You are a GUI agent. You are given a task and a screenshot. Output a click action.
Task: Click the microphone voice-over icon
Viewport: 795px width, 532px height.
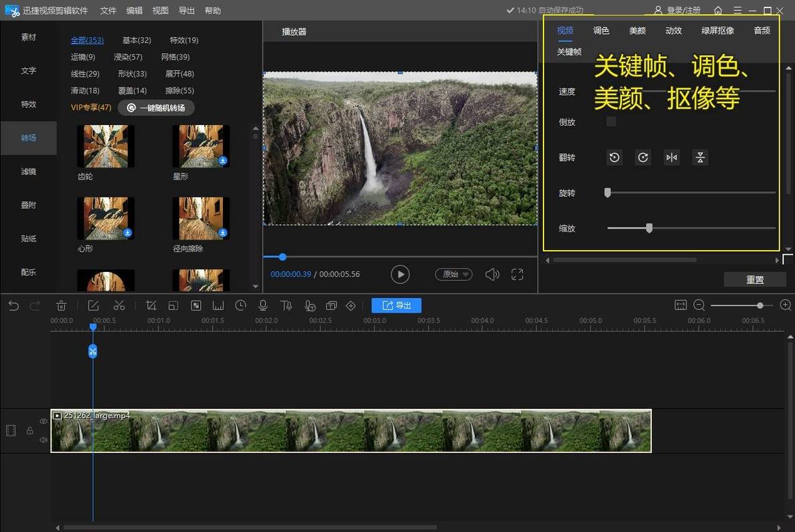263,305
